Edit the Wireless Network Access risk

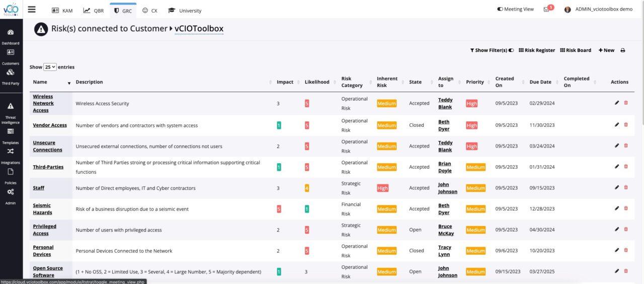[617, 103]
